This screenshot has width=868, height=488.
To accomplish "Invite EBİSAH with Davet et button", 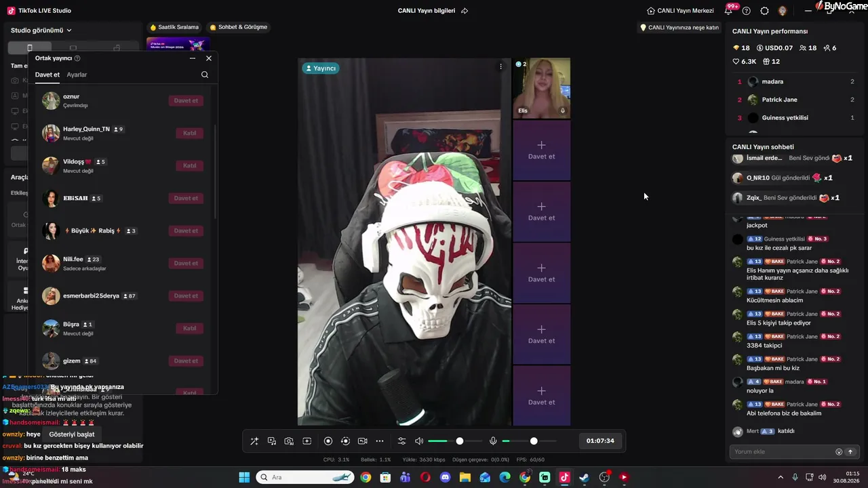I will (x=186, y=198).
